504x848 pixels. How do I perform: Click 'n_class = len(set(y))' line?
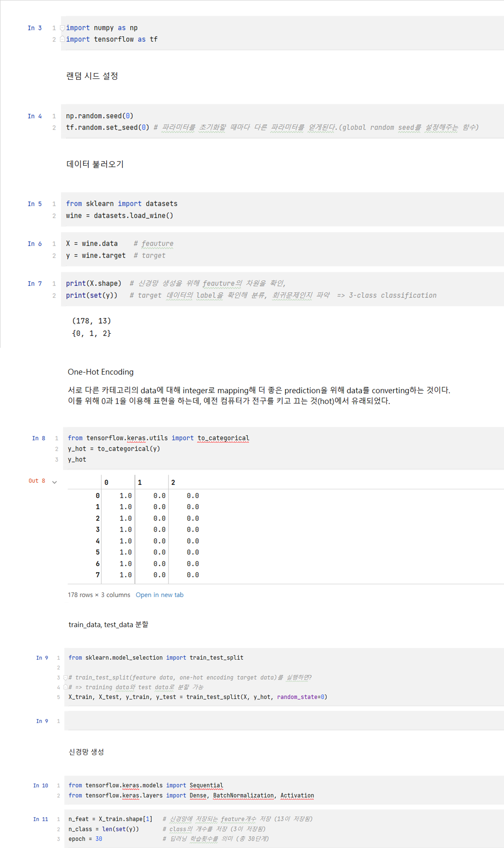103,829
